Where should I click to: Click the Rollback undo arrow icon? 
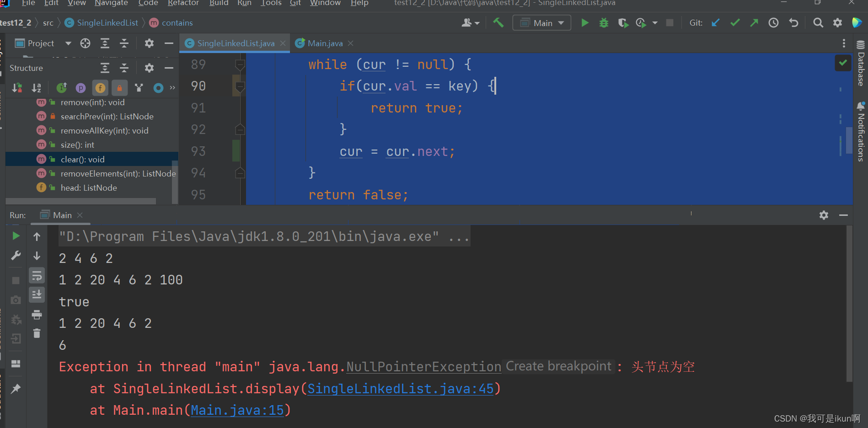click(793, 23)
